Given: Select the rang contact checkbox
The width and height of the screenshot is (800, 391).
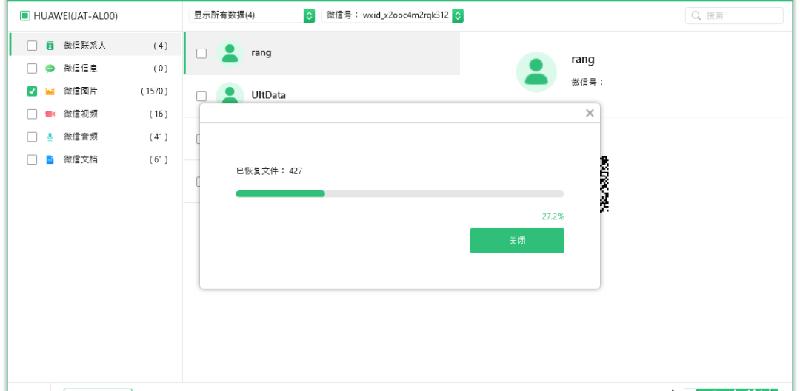Looking at the screenshot, I should coord(202,53).
